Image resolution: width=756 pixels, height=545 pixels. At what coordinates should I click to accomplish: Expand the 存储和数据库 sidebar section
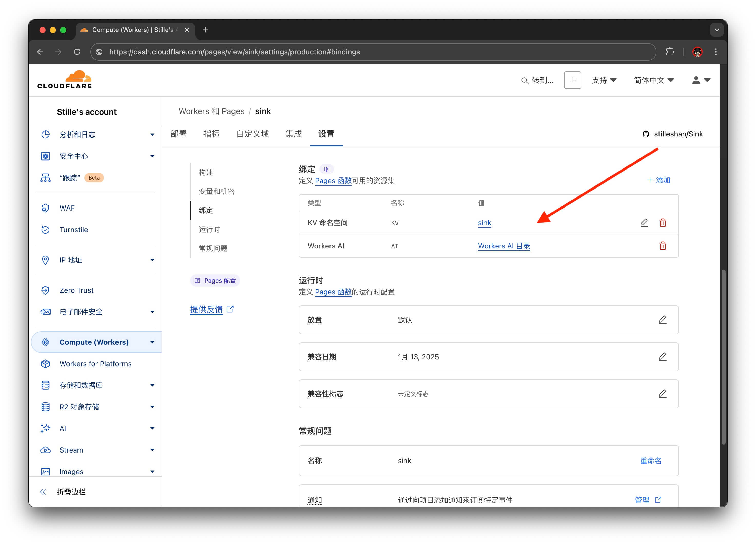pyautogui.click(x=152, y=385)
